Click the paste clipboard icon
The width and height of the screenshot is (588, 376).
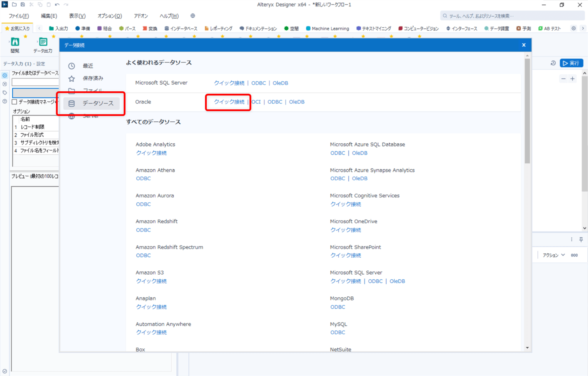point(49,4)
